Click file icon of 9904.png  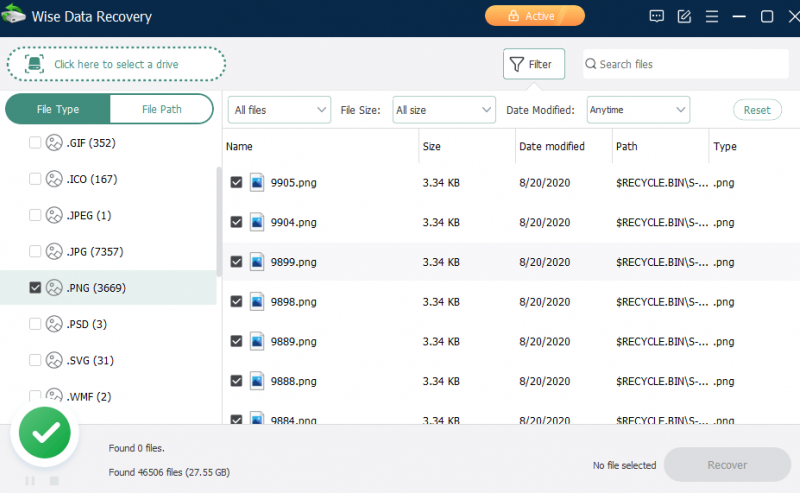coord(257,222)
